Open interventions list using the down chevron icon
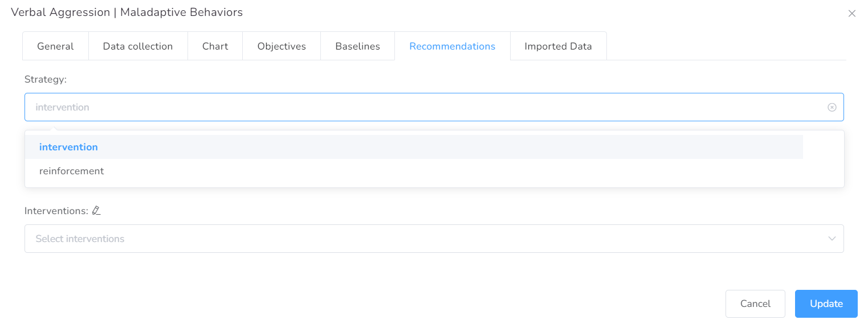The height and width of the screenshot is (328, 868). [x=832, y=239]
